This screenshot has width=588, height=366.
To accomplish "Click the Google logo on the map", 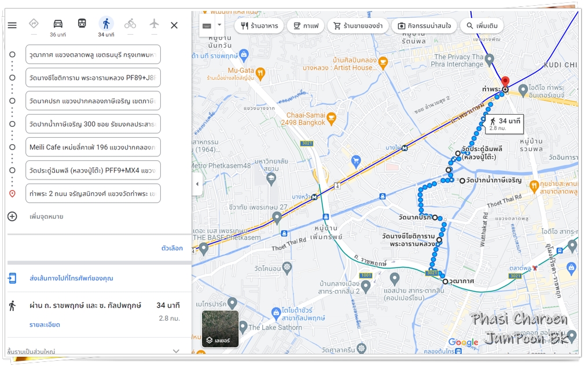I will click(463, 342).
